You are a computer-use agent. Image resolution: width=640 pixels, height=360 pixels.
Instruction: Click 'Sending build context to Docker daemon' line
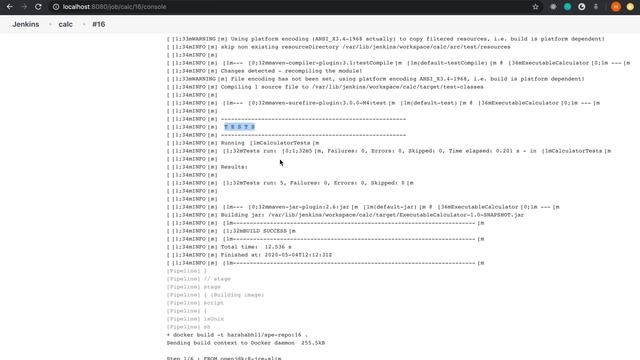(x=246, y=343)
